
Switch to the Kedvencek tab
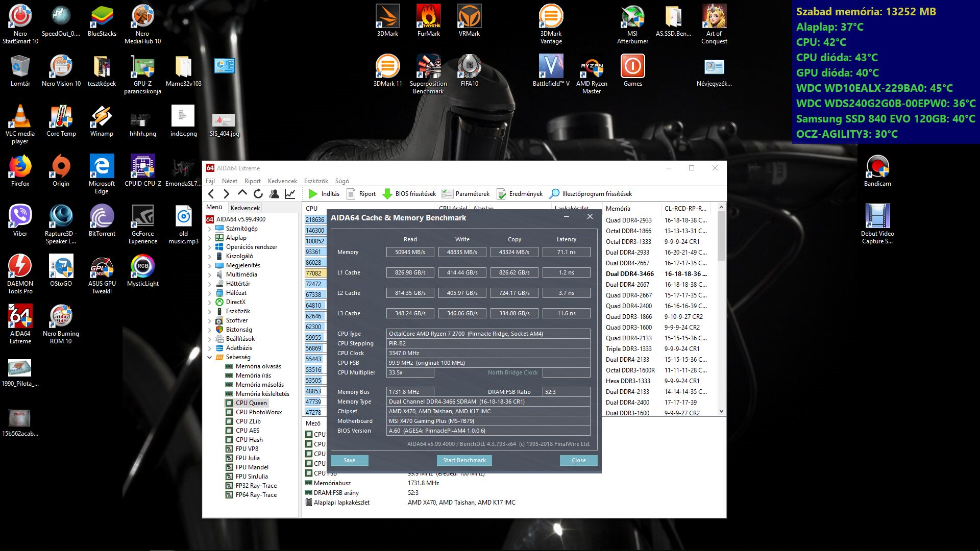pos(245,208)
